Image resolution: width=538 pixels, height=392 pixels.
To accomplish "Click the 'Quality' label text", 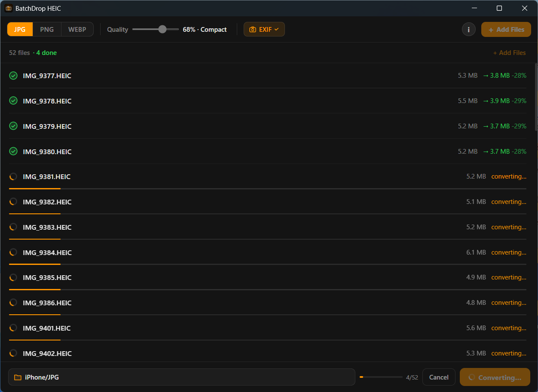I will click(118, 30).
